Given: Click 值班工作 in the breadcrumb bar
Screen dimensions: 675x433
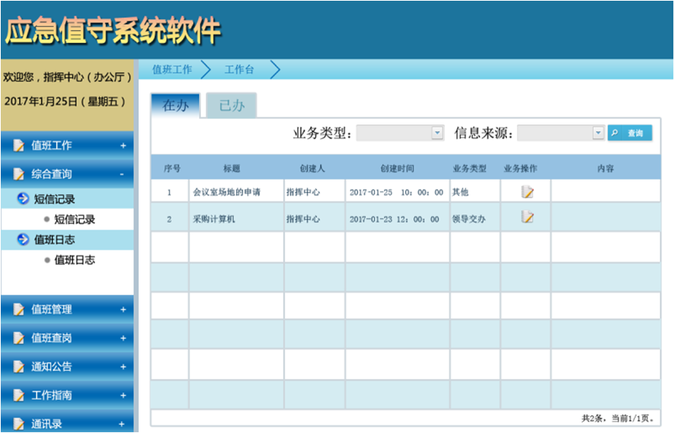Looking at the screenshot, I should pyautogui.click(x=172, y=69).
